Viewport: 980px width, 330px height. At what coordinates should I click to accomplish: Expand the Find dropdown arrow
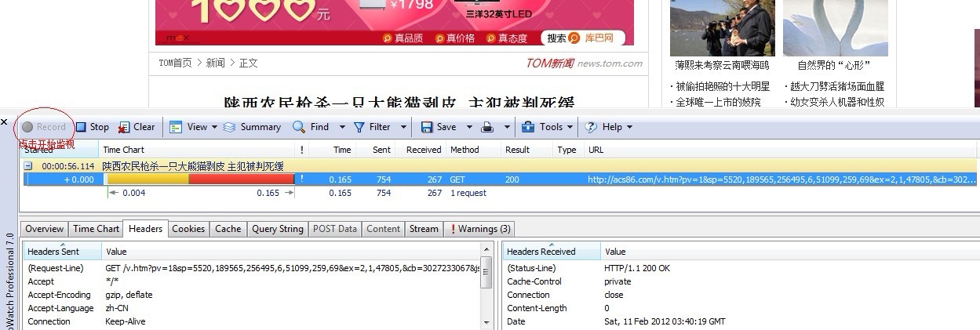342,127
